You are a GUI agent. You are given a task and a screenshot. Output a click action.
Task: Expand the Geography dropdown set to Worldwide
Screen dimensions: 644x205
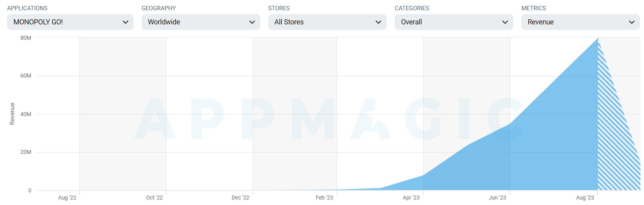tap(201, 22)
